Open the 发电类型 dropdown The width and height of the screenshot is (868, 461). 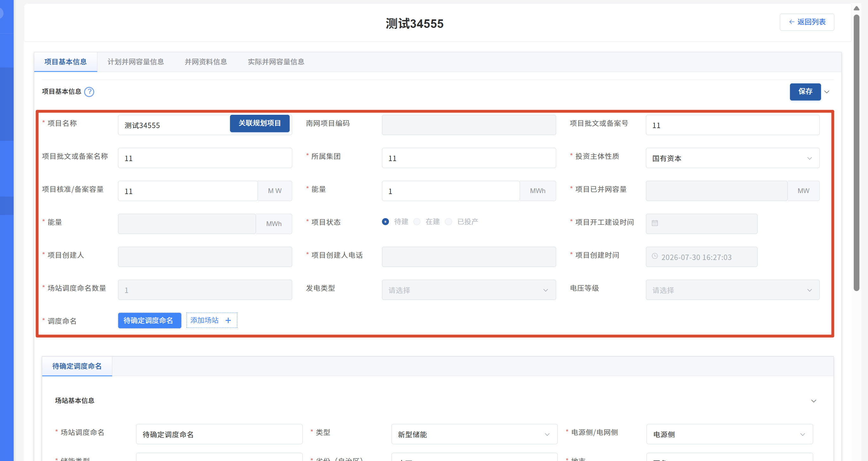click(468, 290)
